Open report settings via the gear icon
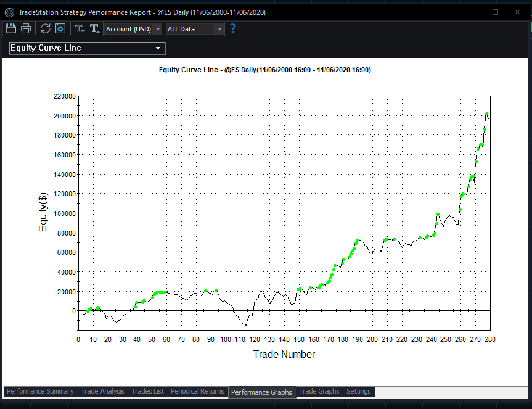The width and height of the screenshot is (532, 409). pyautogui.click(x=60, y=28)
